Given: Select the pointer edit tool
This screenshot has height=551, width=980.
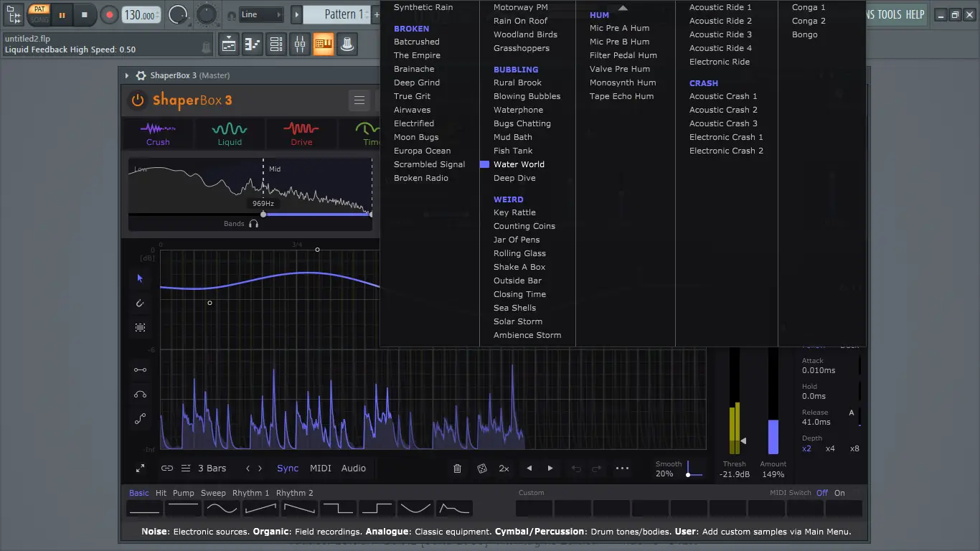Looking at the screenshot, I should tap(140, 278).
